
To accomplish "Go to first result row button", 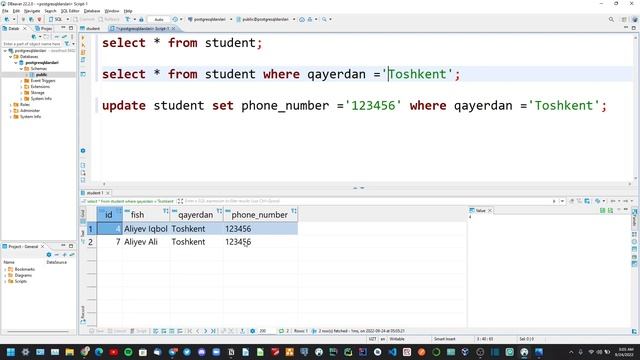I will (x=190, y=331).
